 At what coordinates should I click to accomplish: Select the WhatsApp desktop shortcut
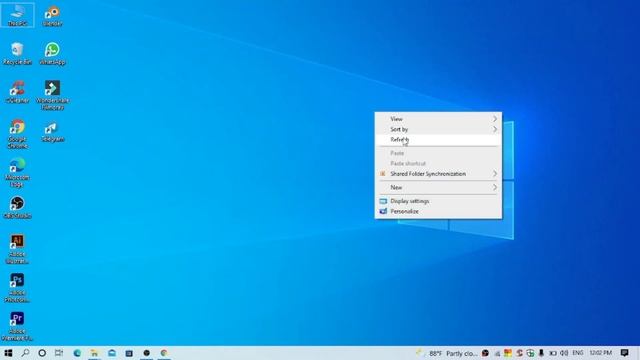coord(52,53)
